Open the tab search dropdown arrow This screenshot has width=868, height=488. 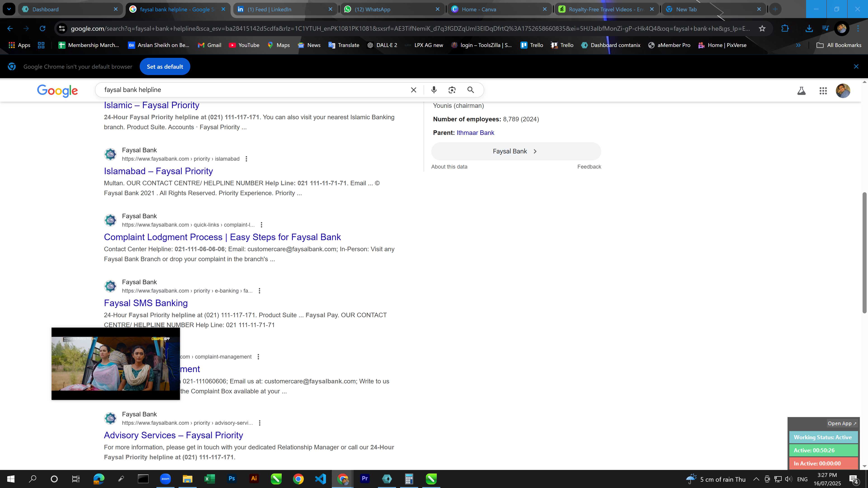(9, 9)
